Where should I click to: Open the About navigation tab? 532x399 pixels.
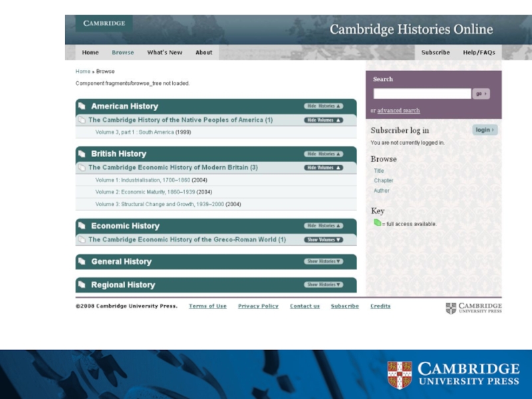tap(204, 53)
